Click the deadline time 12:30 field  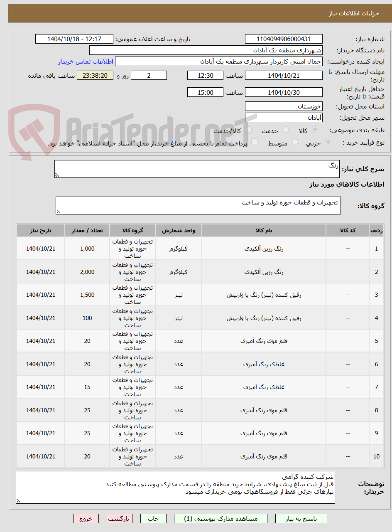(205, 75)
